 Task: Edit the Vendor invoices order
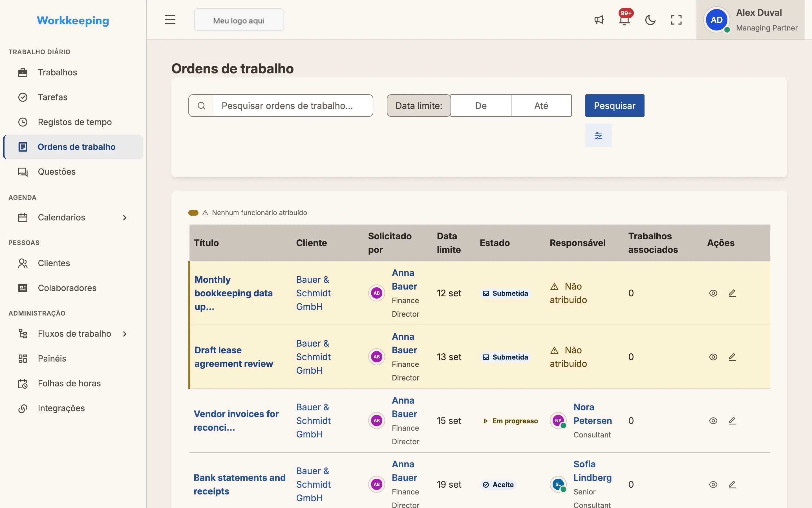(x=732, y=421)
